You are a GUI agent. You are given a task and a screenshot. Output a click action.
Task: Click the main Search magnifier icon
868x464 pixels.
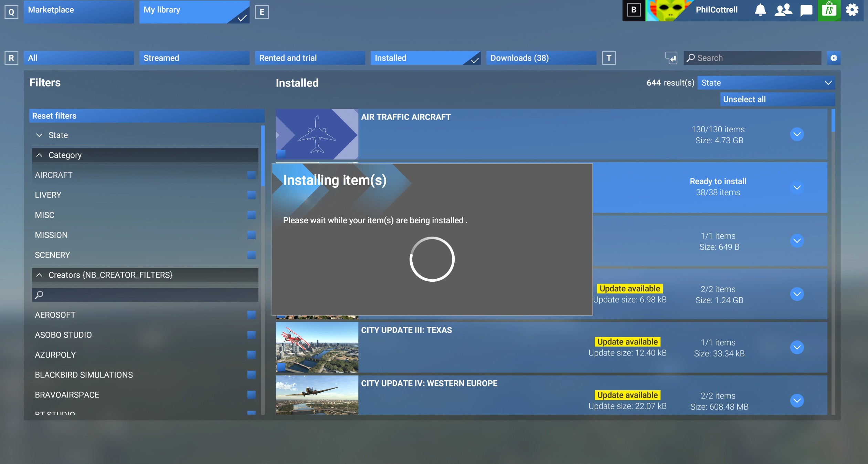coord(690,58)
